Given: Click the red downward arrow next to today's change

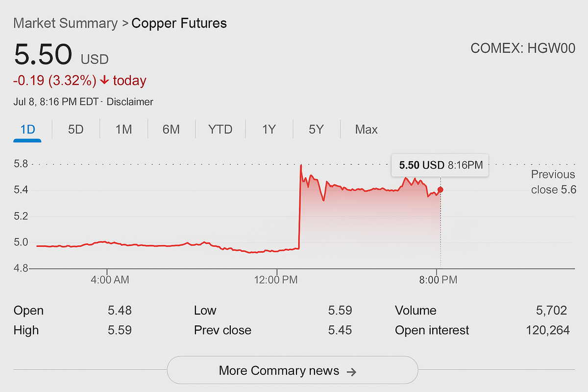Looking at the screenshot, I should coord(104,80).
